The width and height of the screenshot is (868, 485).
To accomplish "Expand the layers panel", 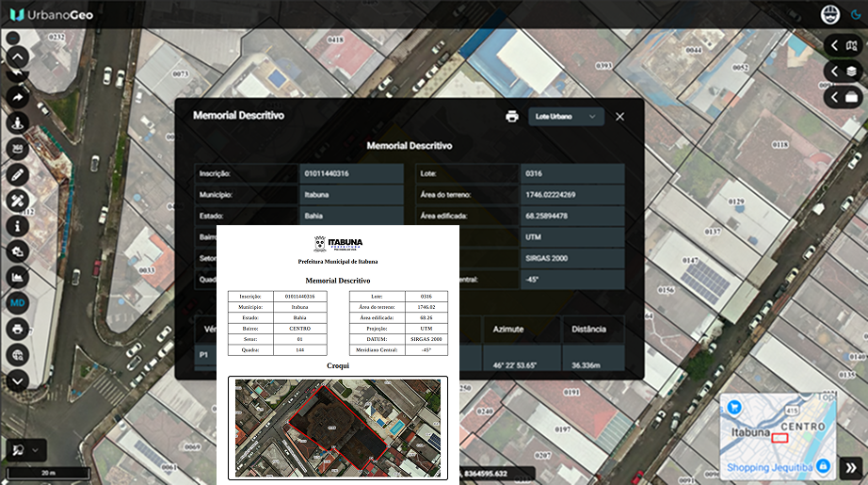I will click(x=843, y=72).
